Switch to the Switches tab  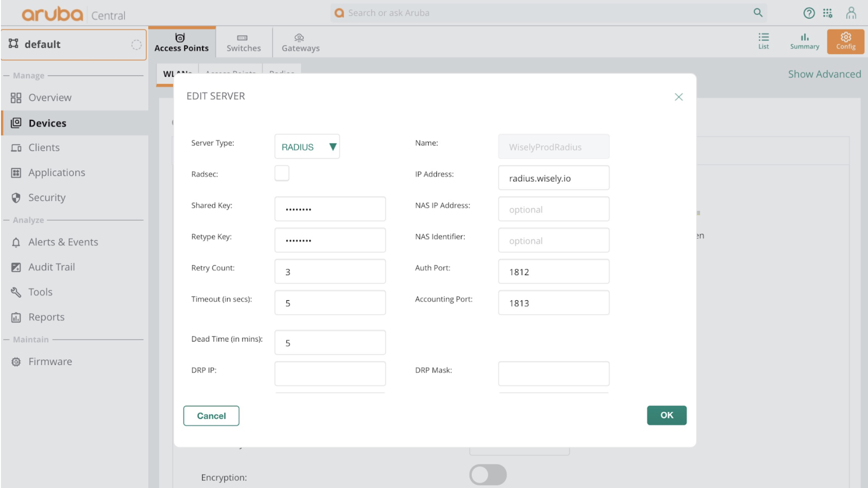coord(243,42)
